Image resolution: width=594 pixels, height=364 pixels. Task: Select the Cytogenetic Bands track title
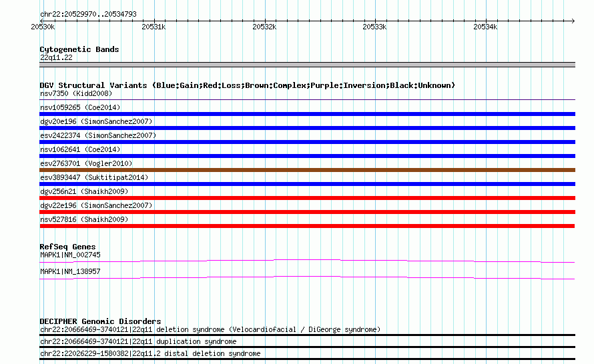[x=79, y=49]
